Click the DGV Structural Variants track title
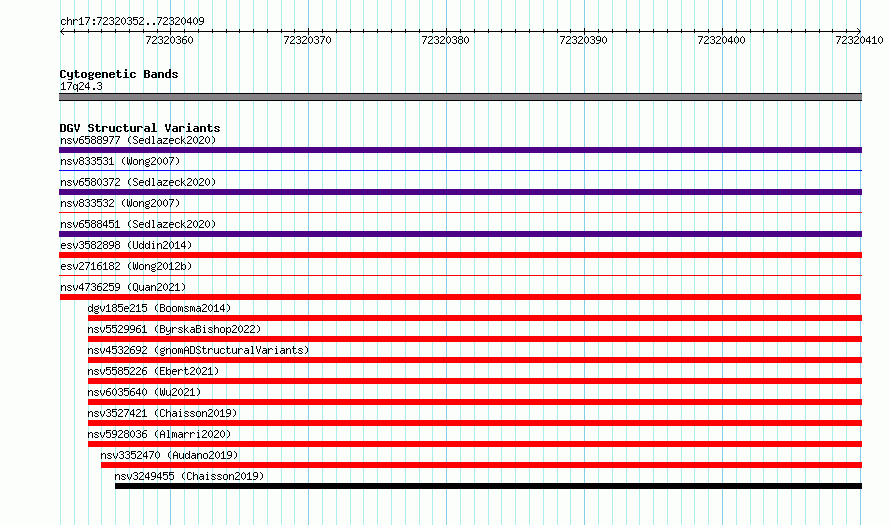The image size is (890, 525). (140, 128)
